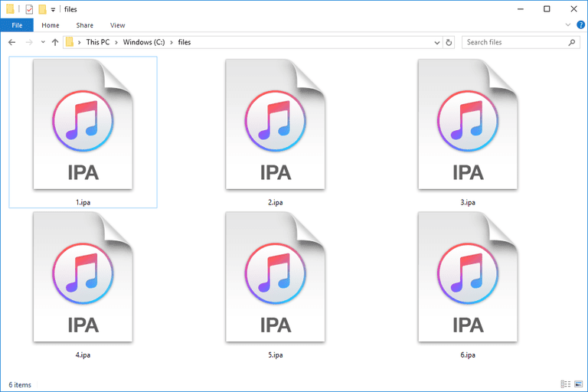Click the 2.ipa filename label
The height and width of the screenshot is (392, 588).
[276, 202]
